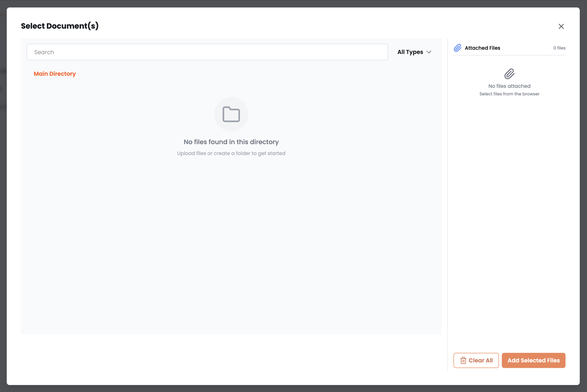Click Clear All to remove attachments
The height and width of the screenshot is (392, 587).
476,360
